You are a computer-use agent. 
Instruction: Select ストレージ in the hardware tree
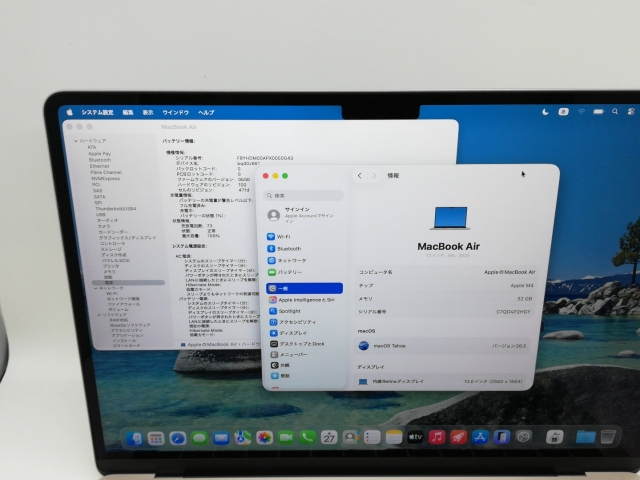coord(111,249)
